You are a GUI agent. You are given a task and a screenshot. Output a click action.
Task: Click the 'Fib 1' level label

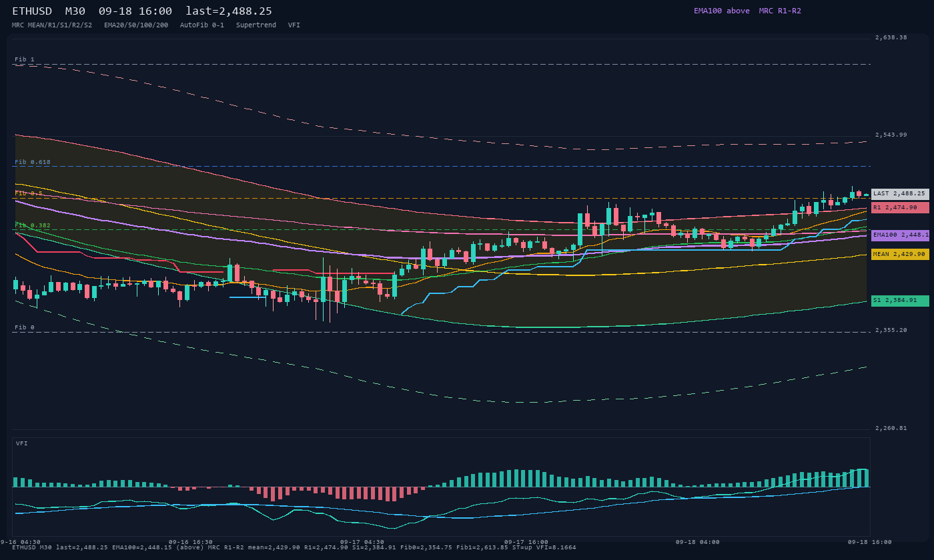tap(25, 59)
